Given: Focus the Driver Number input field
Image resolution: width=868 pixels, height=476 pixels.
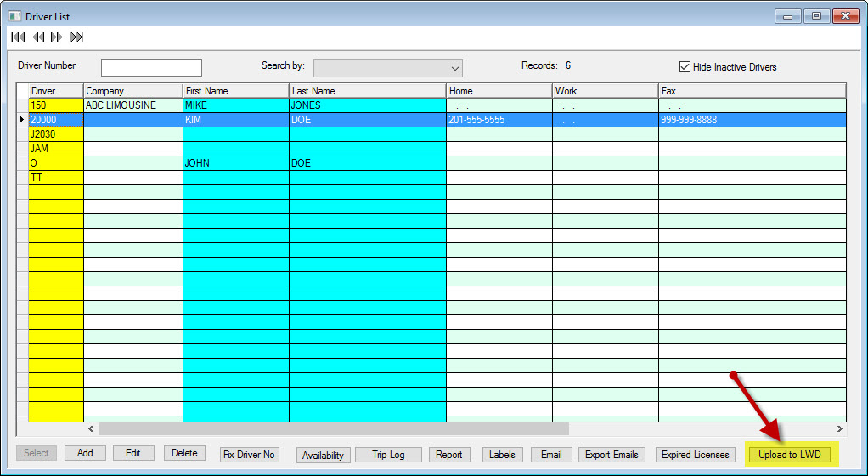Looking at the screenshot, I should pos(151,68).
